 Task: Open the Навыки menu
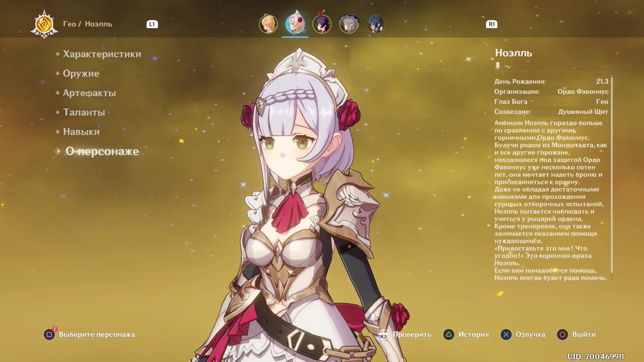coord(81,131)
